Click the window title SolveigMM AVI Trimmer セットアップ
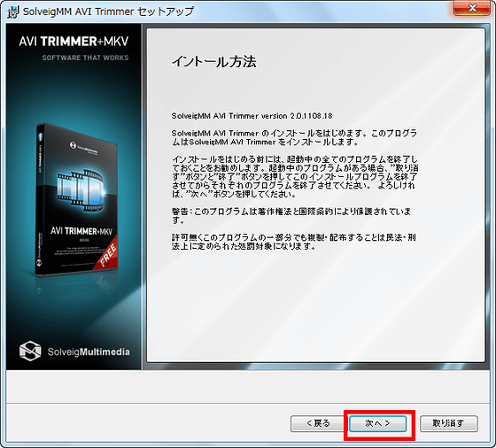 click(x=108, y=12)
